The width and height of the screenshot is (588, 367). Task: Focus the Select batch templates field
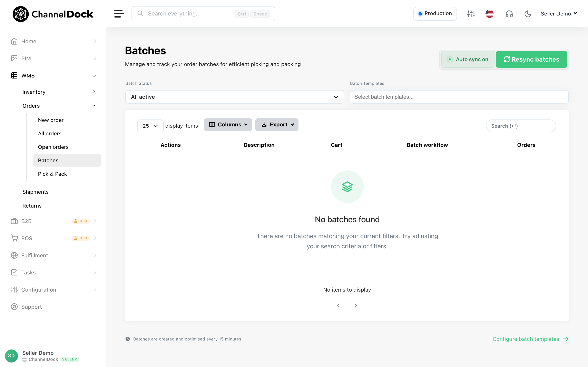coord(459,97)
